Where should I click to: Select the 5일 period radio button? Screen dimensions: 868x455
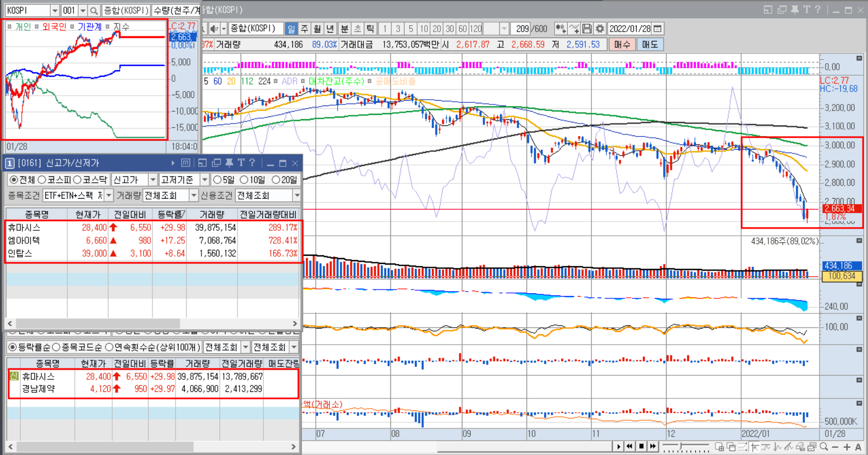pyautogui.click(x=217, y=180)
